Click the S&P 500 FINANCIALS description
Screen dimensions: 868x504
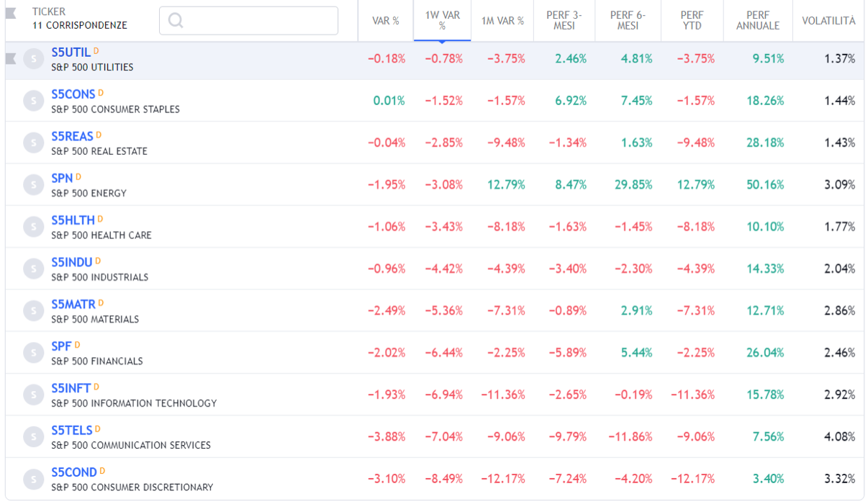97,361
